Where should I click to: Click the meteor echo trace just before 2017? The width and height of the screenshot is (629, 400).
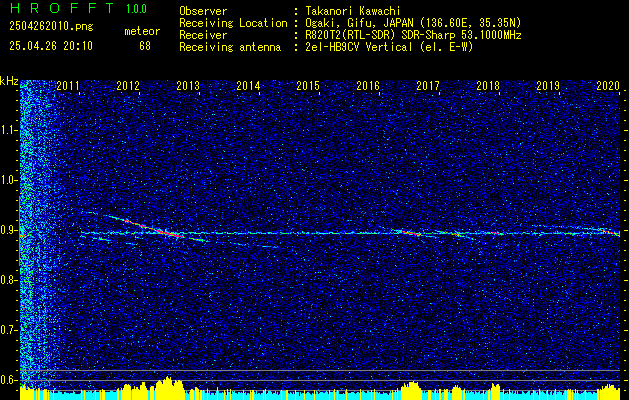coord(410,232)
